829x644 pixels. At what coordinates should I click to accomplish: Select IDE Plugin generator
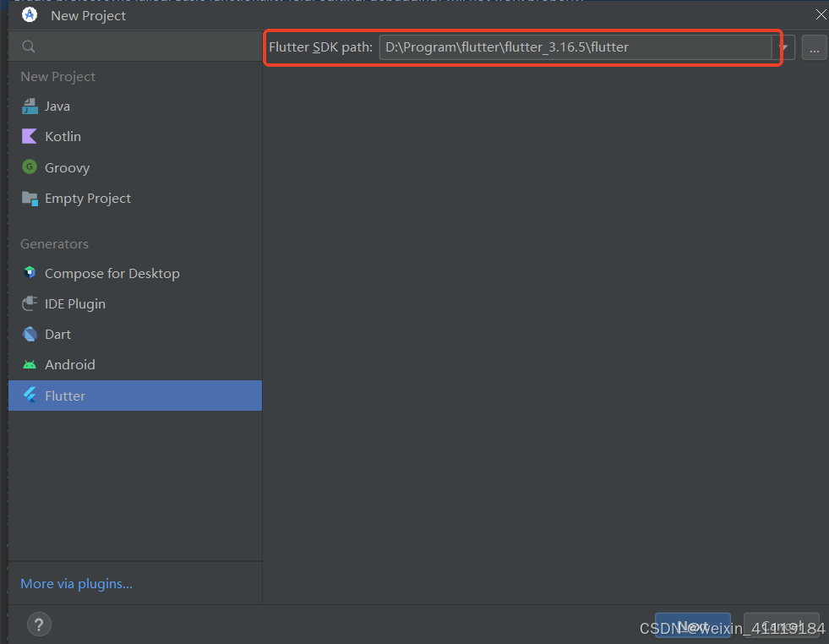pyautogui.click(x=135, y=304)
